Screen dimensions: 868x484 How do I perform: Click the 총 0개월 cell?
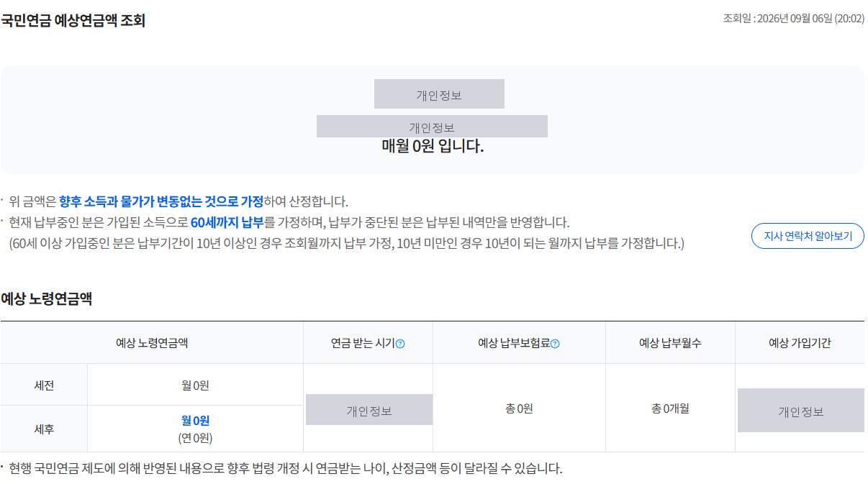[670, 408]
